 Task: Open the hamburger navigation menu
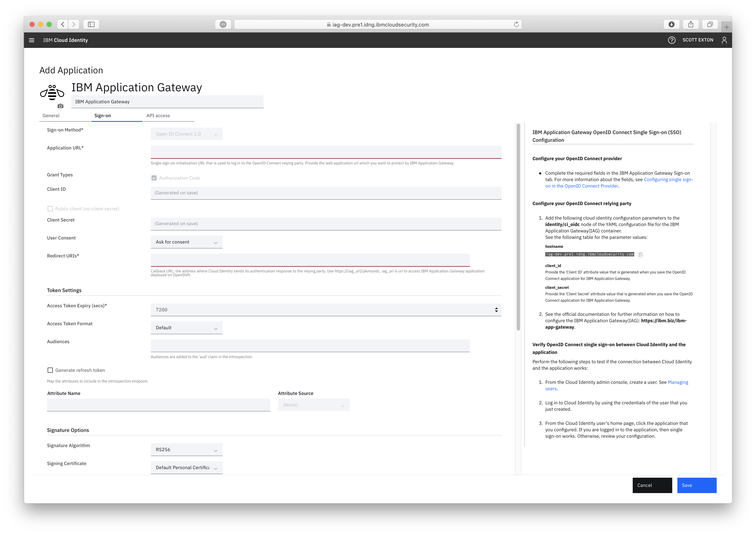[x=32, y=40]
